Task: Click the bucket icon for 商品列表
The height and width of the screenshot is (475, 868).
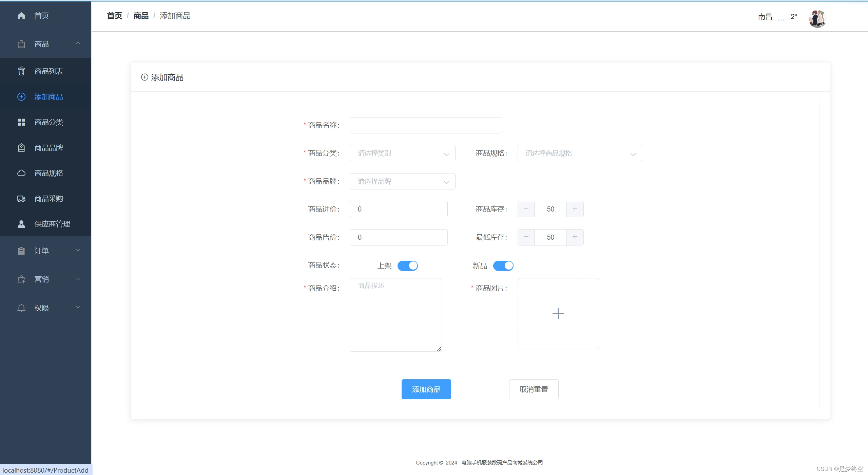Action: pyautogui.click(x=21, y=71)
